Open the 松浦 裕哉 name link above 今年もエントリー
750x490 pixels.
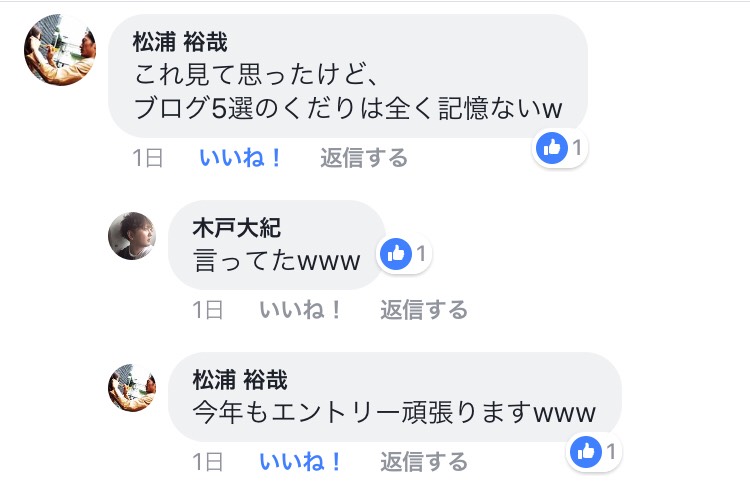coord(240,380)
